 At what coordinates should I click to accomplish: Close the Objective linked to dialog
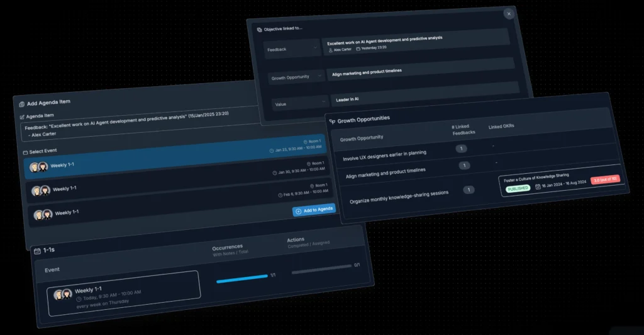508,14
